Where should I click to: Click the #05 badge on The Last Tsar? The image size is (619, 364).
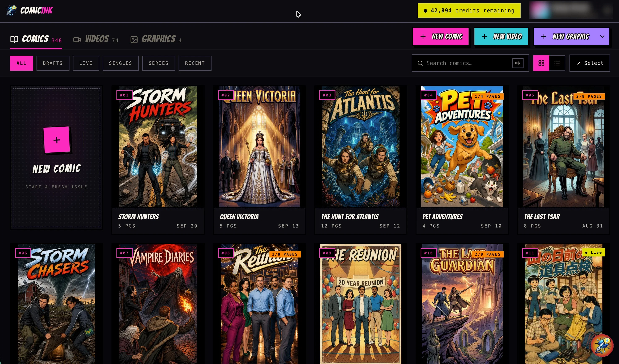tap(530, 95)
